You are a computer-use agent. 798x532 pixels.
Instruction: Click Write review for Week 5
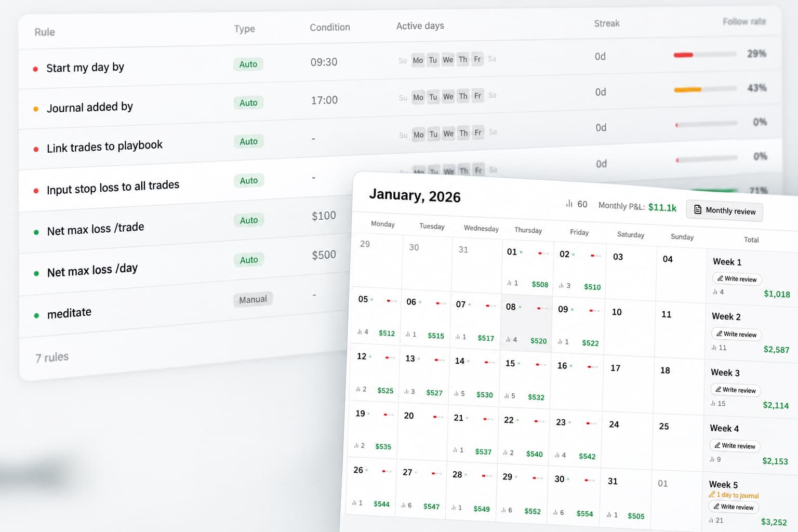click(733, 507)
